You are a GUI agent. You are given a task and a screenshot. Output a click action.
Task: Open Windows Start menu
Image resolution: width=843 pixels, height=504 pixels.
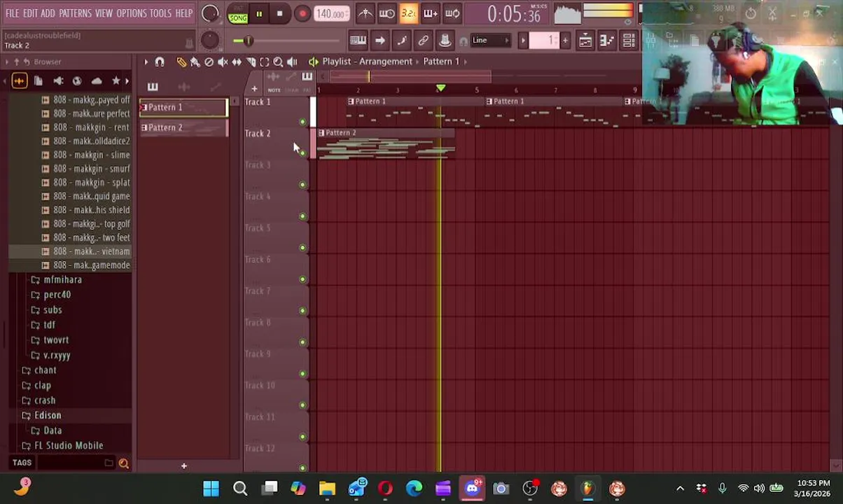[x=211, y=488]
